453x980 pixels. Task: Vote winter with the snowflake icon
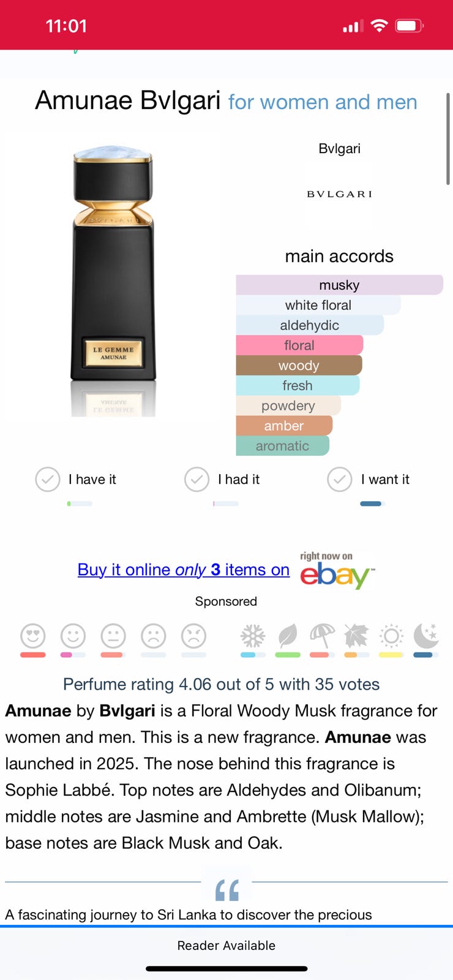(x=253, y=636)
